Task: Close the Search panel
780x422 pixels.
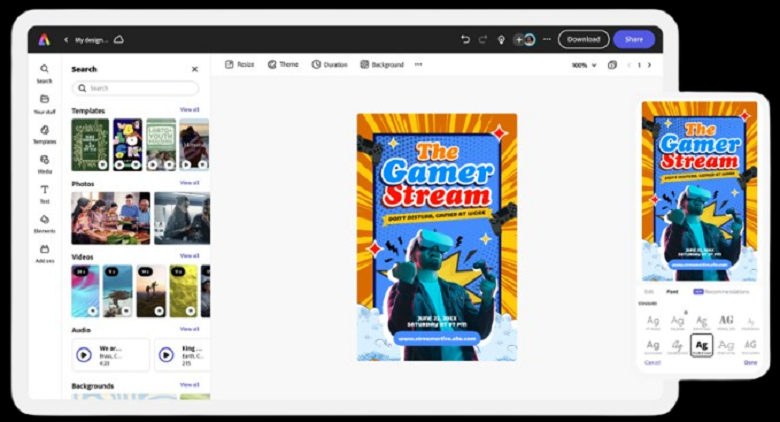Action: click(195, 69)
